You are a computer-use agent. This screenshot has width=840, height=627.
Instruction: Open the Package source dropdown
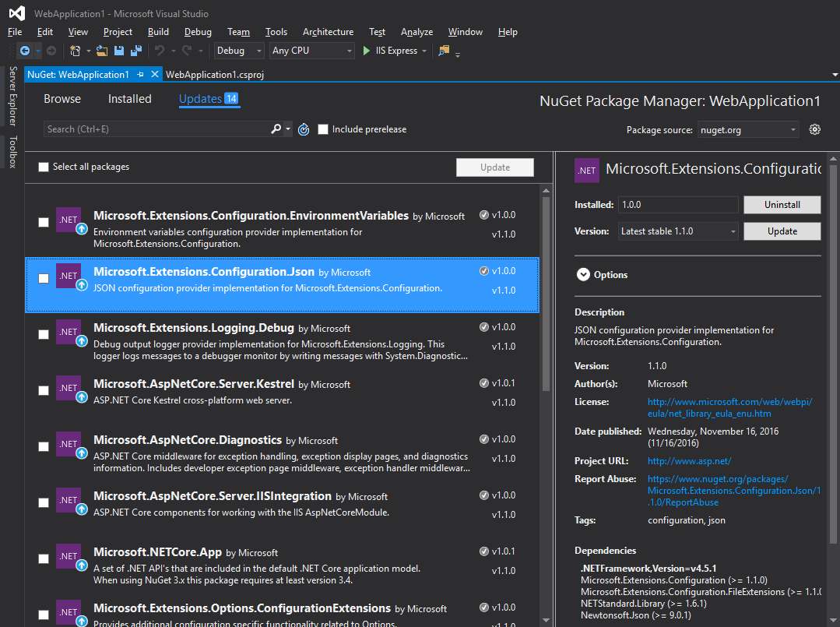(748, 129)
